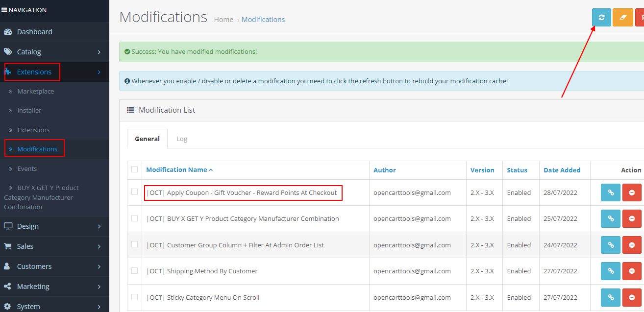Check the select-all checkbox in table header
Viewport: 644px width, 312px height.
click(134, 169)
